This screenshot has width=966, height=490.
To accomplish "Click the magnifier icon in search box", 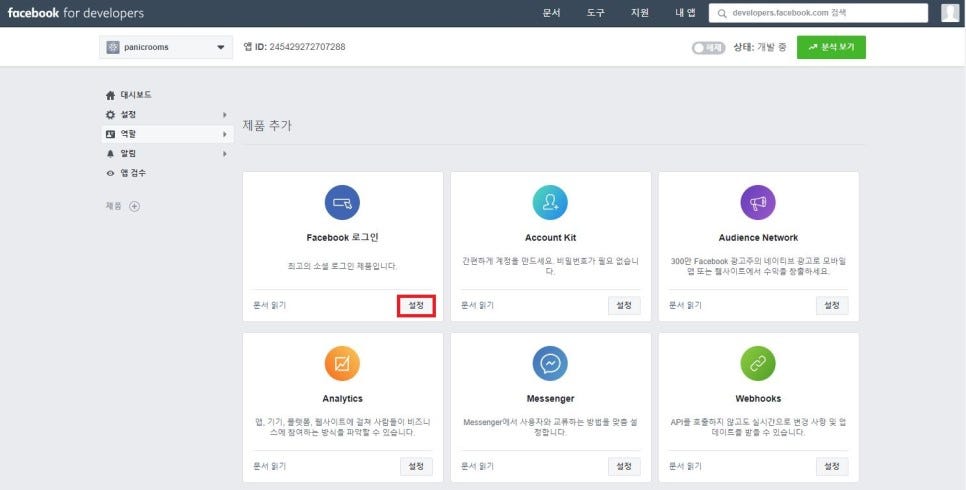I will [722, 13].
